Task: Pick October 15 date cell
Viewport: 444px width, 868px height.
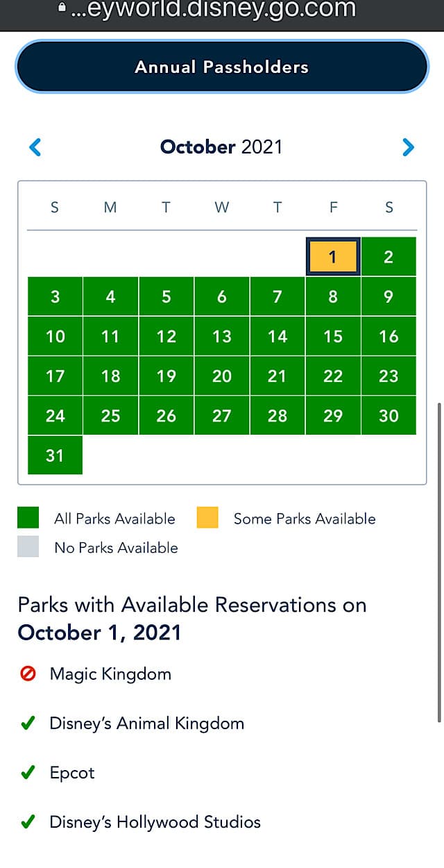Action: (x=333, y=336)
